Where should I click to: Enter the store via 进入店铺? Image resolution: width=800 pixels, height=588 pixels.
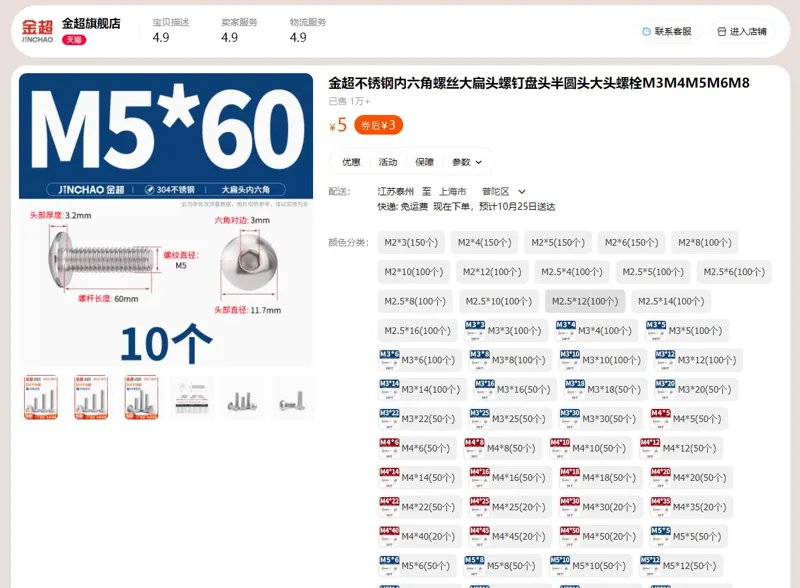[742, 32]
